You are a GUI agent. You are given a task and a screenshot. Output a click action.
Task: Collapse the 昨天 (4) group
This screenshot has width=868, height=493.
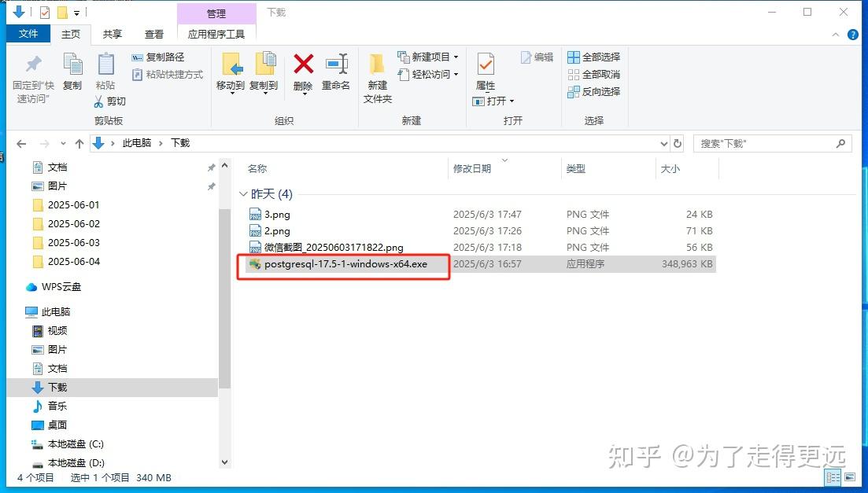point(243,194)
